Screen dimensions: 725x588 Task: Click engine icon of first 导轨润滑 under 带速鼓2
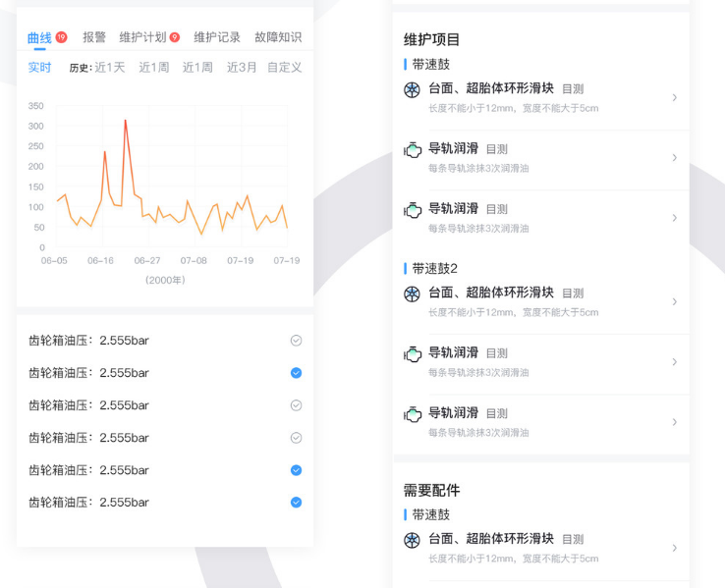coord(413,354)
